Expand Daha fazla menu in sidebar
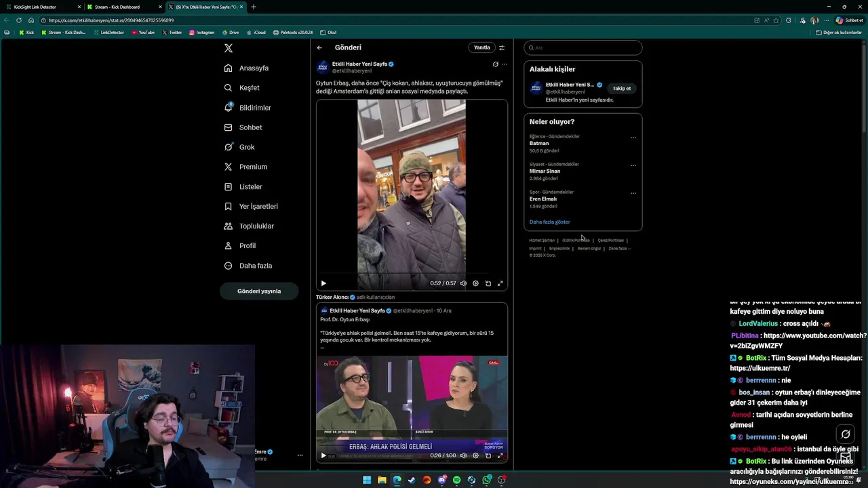The height and width of the screenshot is (488, 868). (248, 266)
